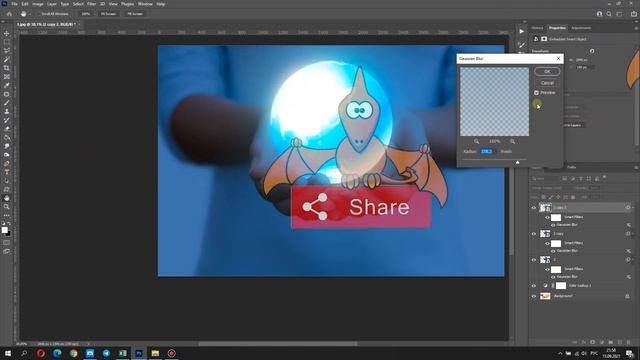
Task: Zoom out in Gaussian Blur preview
Action: click(476, 141)
